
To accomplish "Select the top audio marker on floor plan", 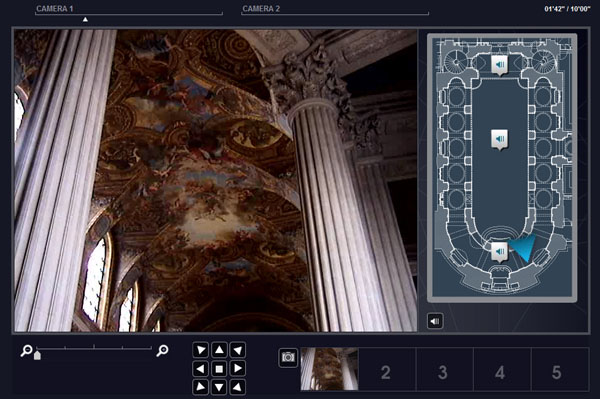I will 500,65.
